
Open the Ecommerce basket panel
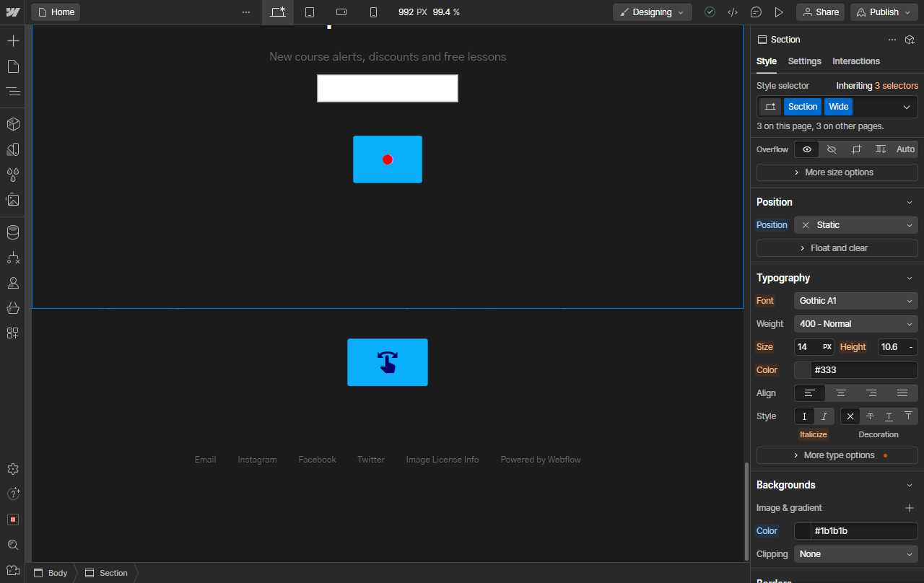click(x=12, y=308)
